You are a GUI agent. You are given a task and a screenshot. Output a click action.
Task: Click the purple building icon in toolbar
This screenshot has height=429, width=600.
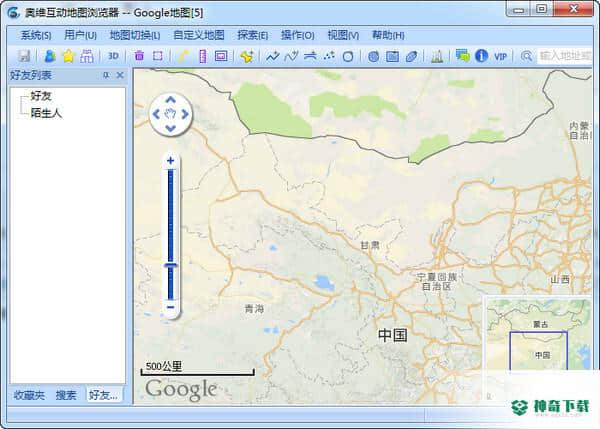click(x=87, y=56)
